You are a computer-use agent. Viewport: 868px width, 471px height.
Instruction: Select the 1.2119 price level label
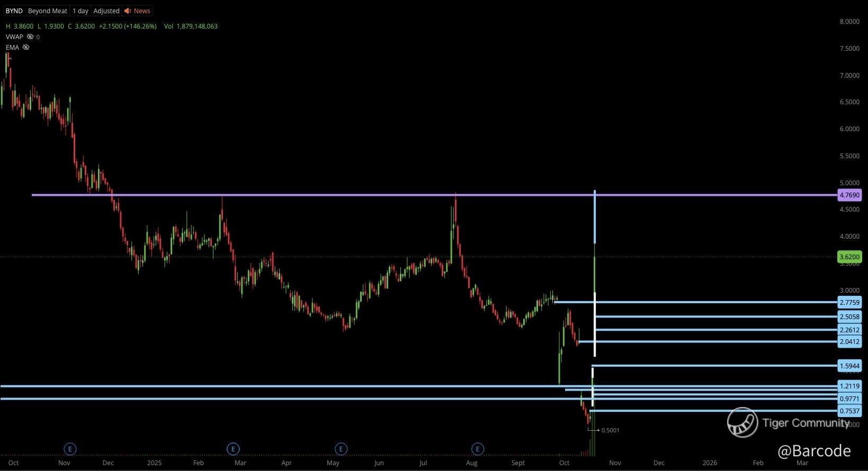pyautogui.click(x=849, y=386)
